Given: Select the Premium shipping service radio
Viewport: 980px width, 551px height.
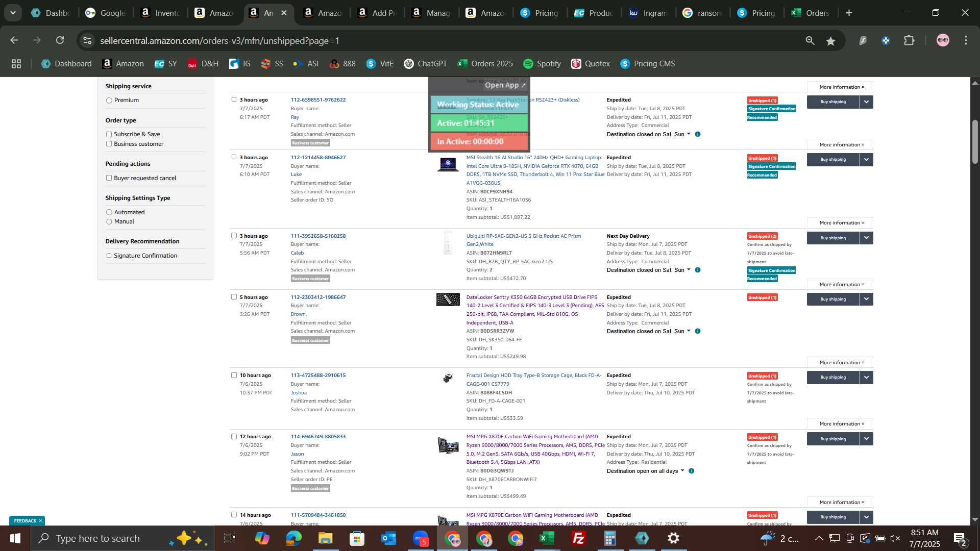Looking at the screenshot, I should pyautogui.click(x=109, y=101).
